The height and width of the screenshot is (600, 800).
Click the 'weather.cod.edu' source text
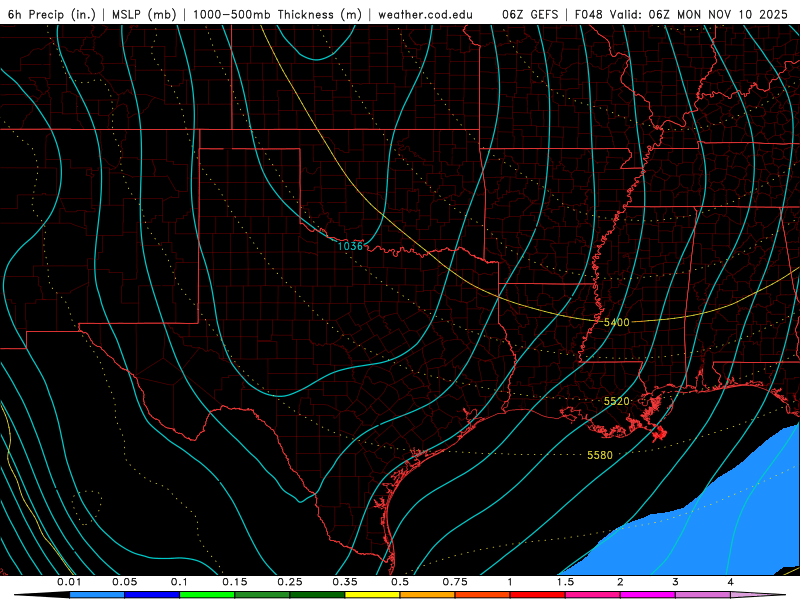(425, 14)
